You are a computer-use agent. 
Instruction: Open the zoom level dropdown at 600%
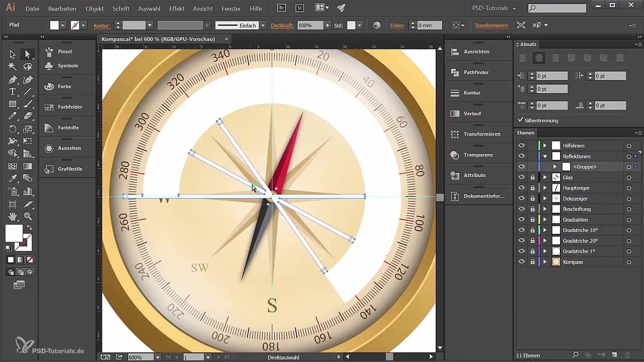[157, 357]
